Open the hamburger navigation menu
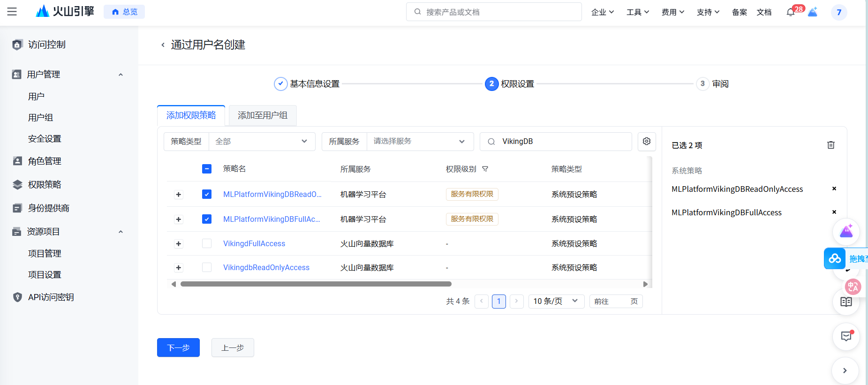The height and width of the screenshot is (385, 868). point(12,12)
